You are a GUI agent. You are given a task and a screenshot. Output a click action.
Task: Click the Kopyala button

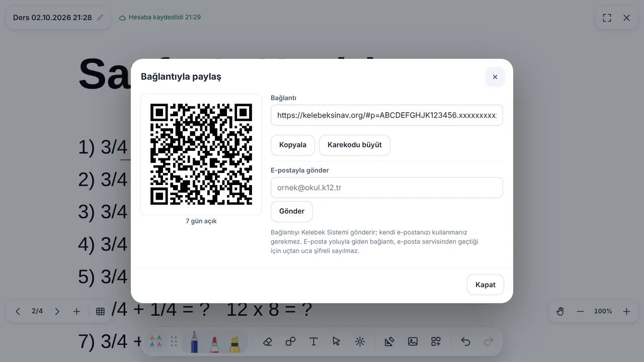(x=293, y=145)
